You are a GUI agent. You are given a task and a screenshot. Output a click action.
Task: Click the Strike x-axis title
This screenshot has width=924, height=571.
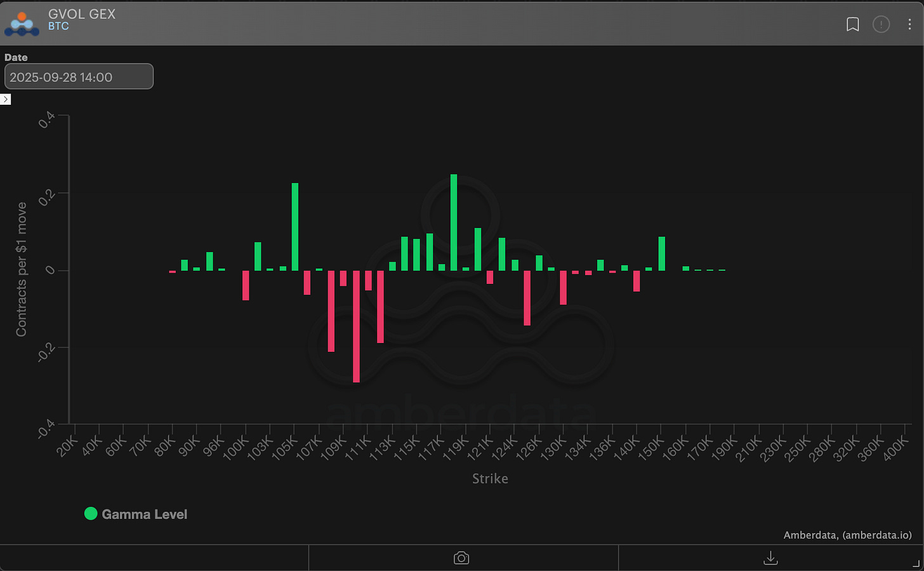pos(490,479)
